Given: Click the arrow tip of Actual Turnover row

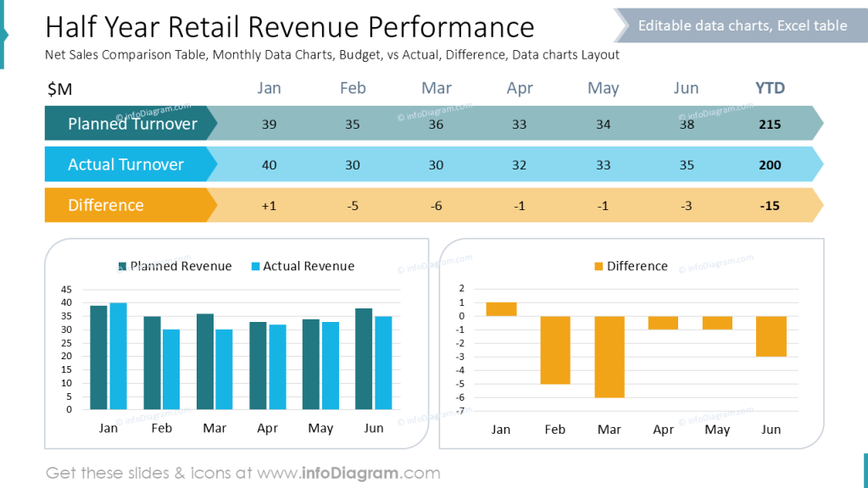Looking at the screenshot, I should click(821, 164).
